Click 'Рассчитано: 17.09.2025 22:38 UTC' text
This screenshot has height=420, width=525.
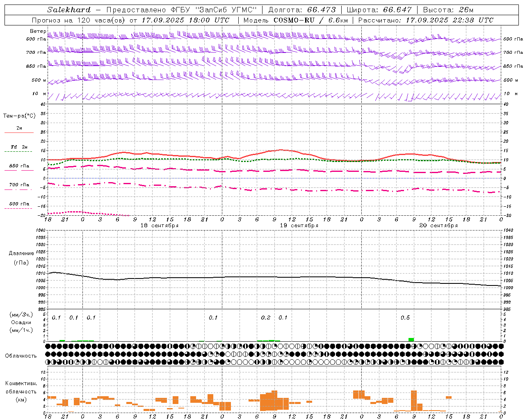click(426, 20)
